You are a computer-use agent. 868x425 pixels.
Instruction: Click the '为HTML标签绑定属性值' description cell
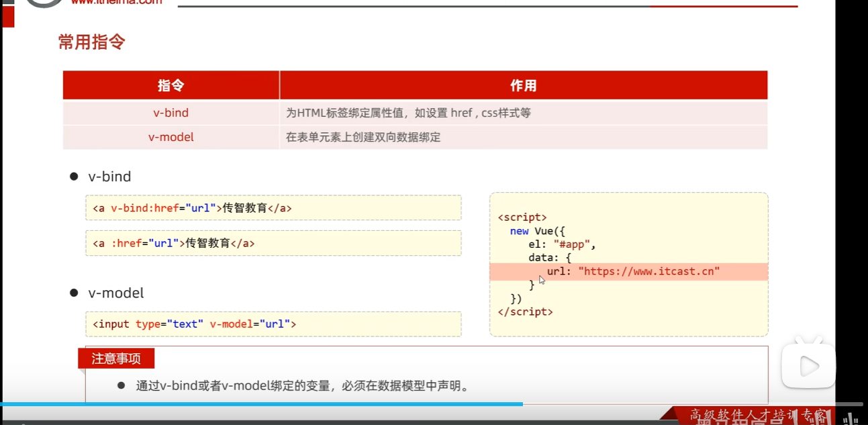coord(524,113)
